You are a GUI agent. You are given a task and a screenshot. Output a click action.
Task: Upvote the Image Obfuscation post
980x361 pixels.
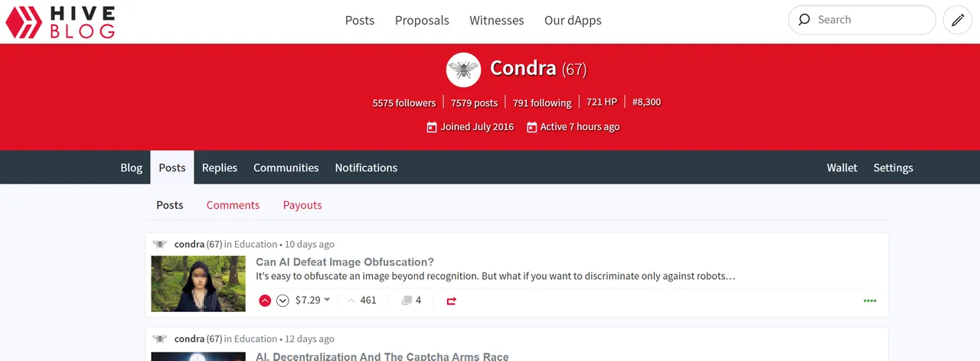[265, 301]
